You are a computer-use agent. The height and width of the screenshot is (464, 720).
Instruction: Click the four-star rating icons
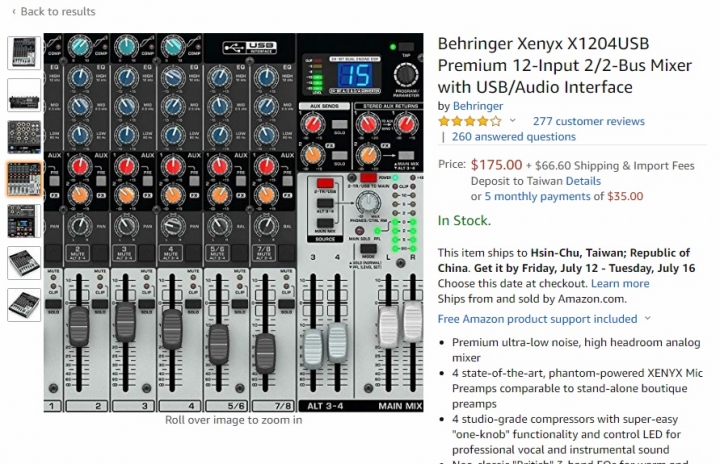coord(470,121)
